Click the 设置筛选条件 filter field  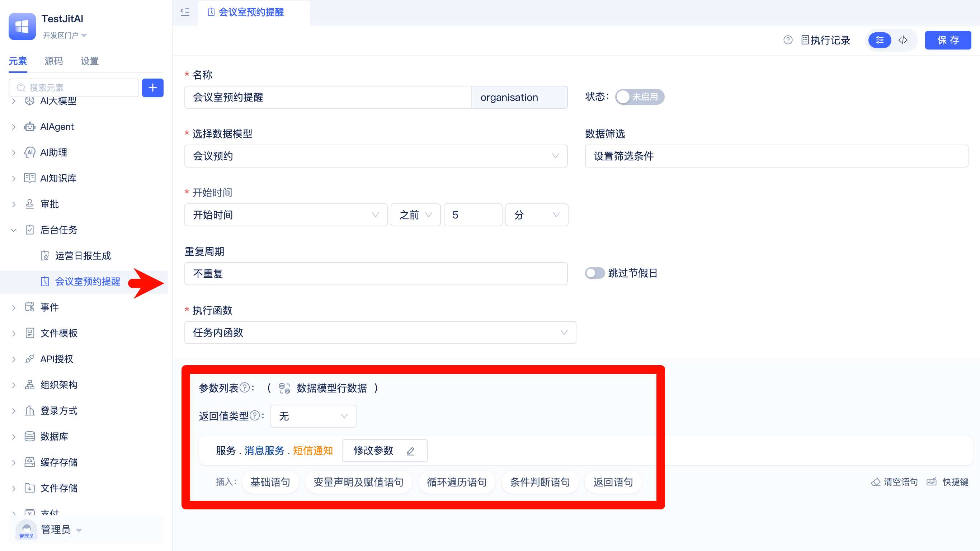[777, 156]
